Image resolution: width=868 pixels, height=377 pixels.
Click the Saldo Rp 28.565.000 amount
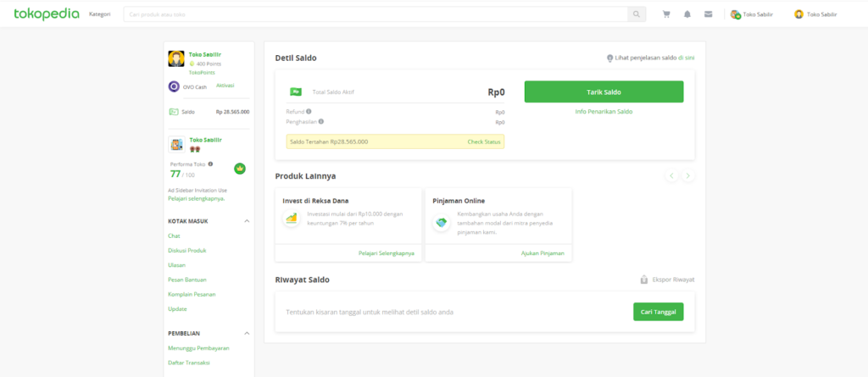tap(232, 112)
